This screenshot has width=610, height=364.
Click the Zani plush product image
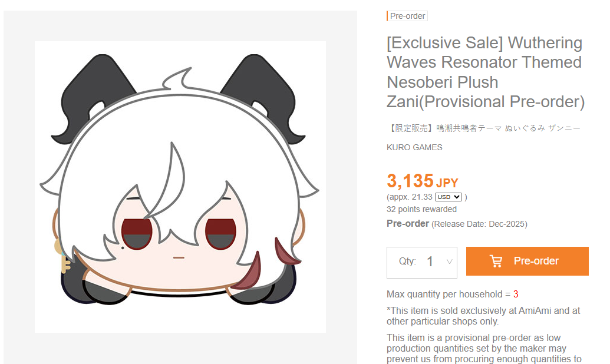[180, 187]
